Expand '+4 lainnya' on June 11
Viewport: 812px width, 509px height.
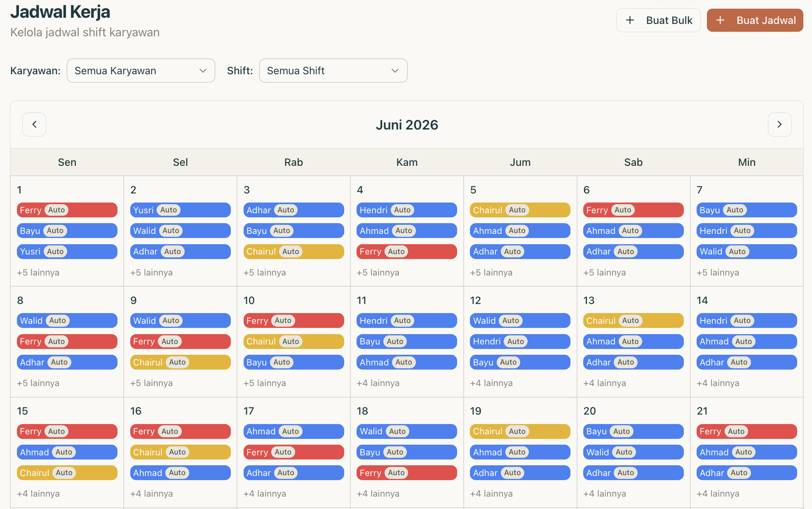pos(378,383)
